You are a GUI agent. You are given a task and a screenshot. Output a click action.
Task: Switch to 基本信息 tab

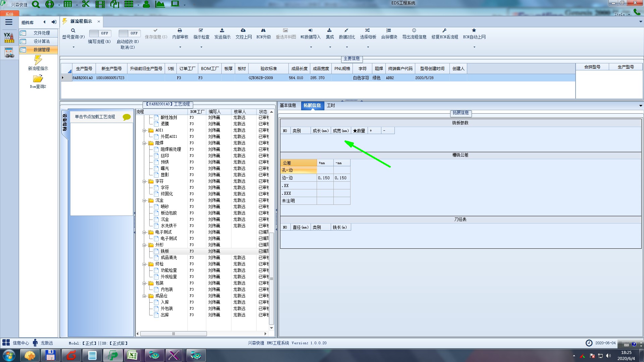click(x=288, y=105)
